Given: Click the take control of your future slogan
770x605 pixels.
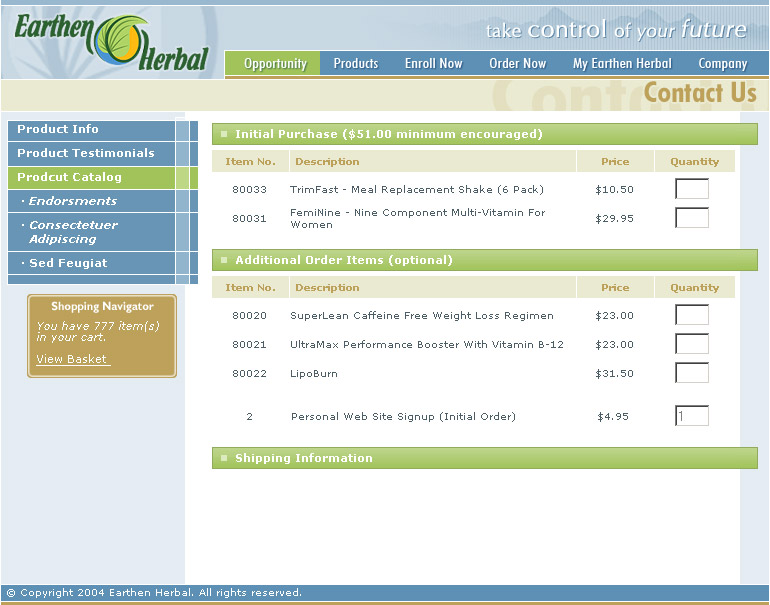Looking at the screenshot, I should [616, 30].
